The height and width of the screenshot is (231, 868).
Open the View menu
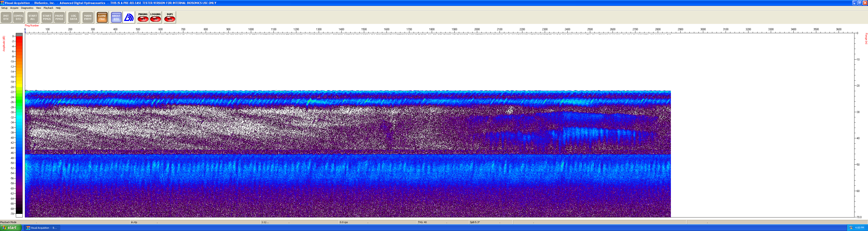(x=38, y=8)
